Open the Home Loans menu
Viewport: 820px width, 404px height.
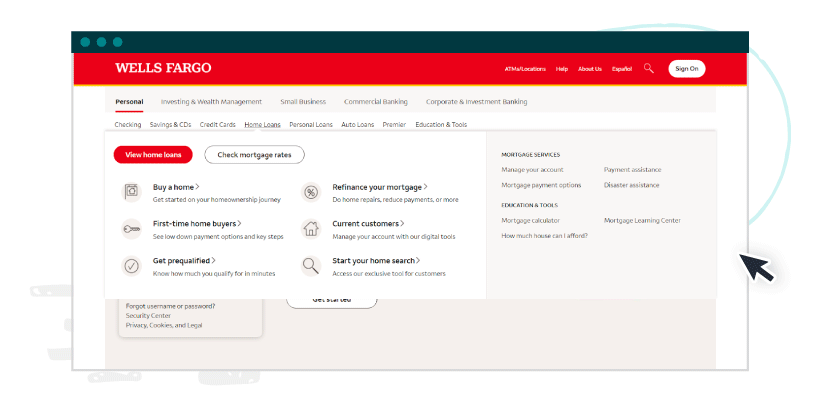[263, 125]
